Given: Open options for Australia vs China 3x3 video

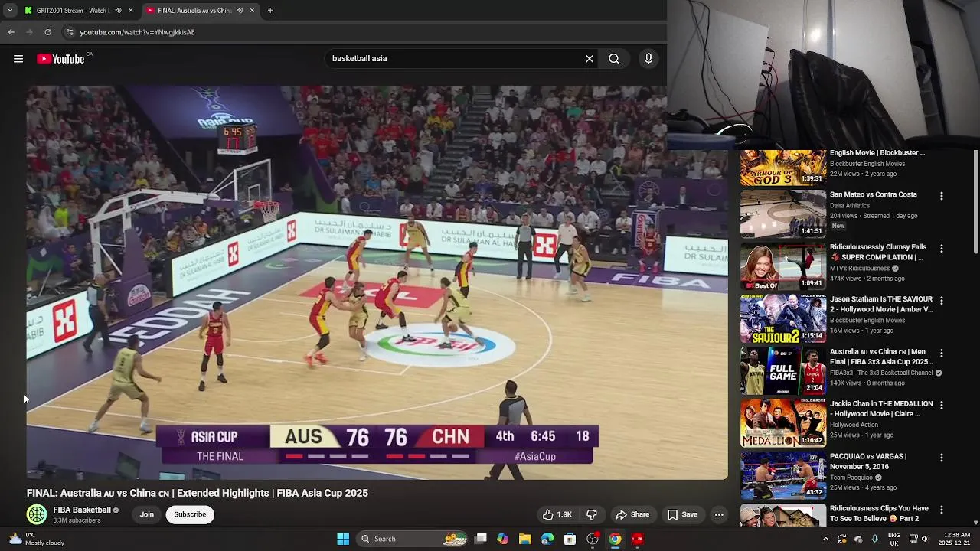Looking at the screenshot, I should pos(942,353).
